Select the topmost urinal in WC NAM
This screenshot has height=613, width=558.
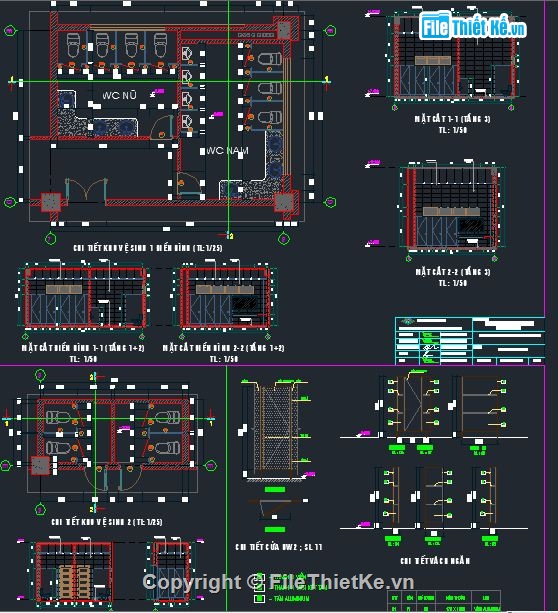click(x=187, y=54)
